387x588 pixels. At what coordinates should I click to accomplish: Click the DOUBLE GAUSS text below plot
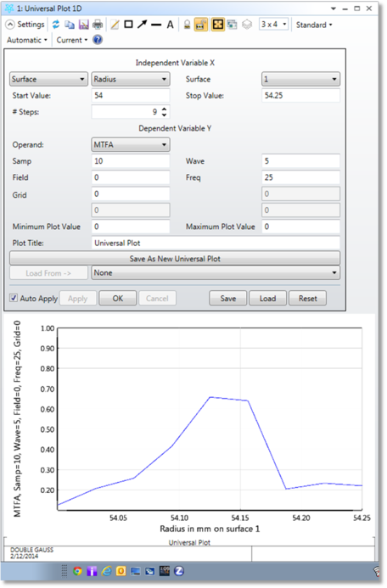click(32, 550)
